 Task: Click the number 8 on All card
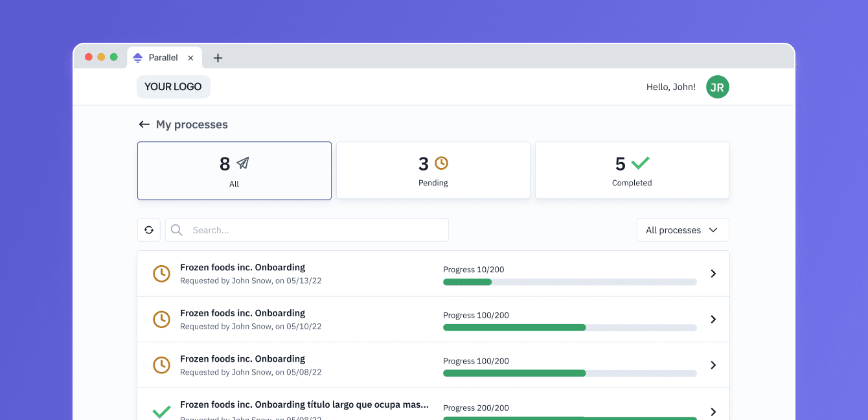coord(225,164)
